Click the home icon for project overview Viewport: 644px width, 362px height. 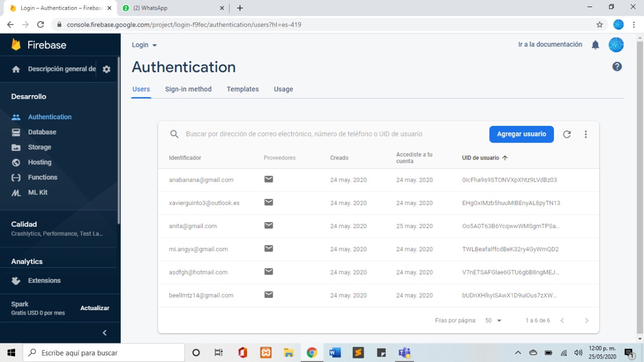click(x=16, y=69)
